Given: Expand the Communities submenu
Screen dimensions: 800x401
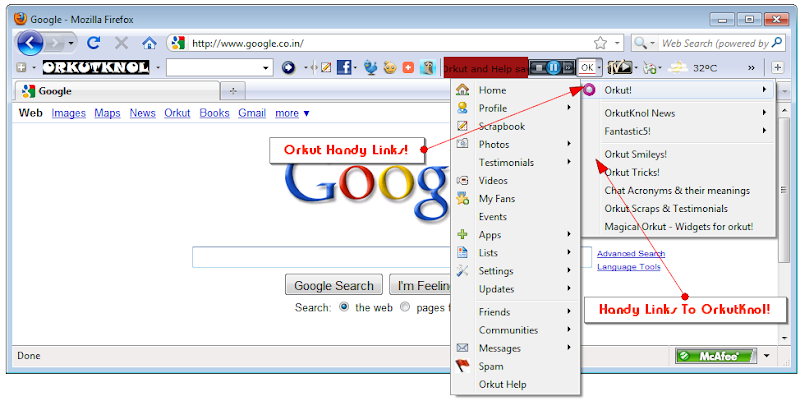Looking at the screenshot, I should 515,330.
